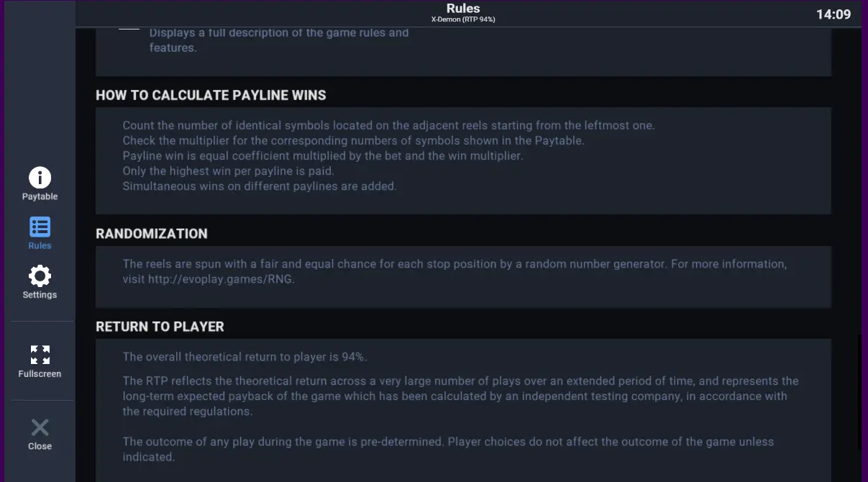The width and height of the screenshot is (868, 482).
Task: Toggle Fullscreen using the arrows icon
Action: coord(40,355)
